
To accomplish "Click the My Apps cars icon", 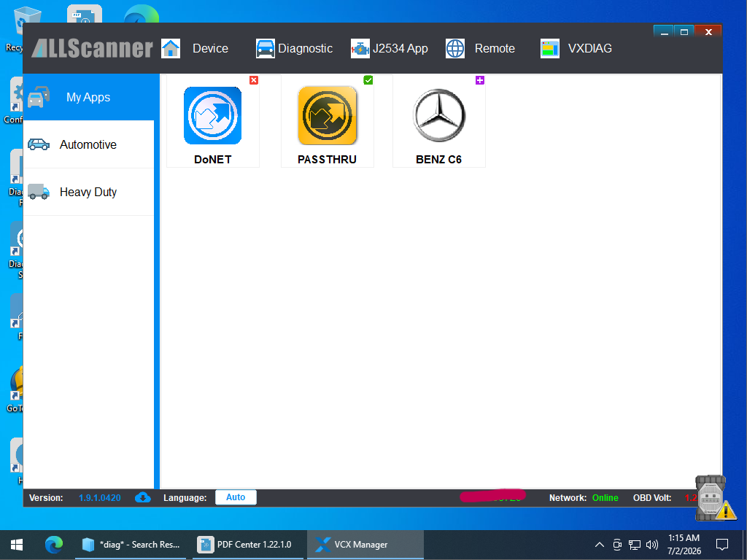I will tap(39, 97).
